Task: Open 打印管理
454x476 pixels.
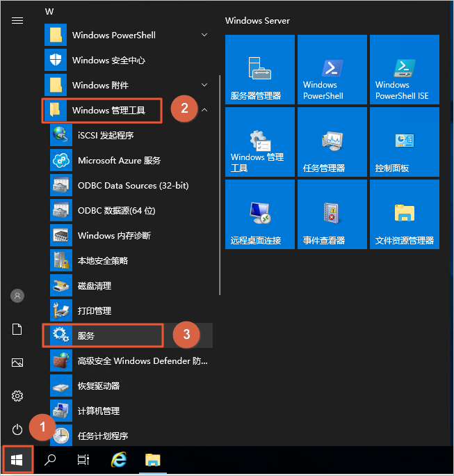Action: 94,310
